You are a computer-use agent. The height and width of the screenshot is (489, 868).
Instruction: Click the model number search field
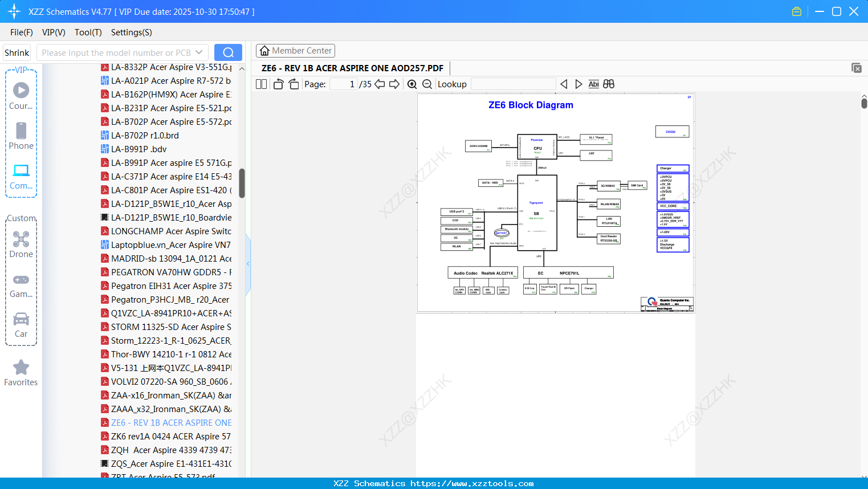(116, 52)
